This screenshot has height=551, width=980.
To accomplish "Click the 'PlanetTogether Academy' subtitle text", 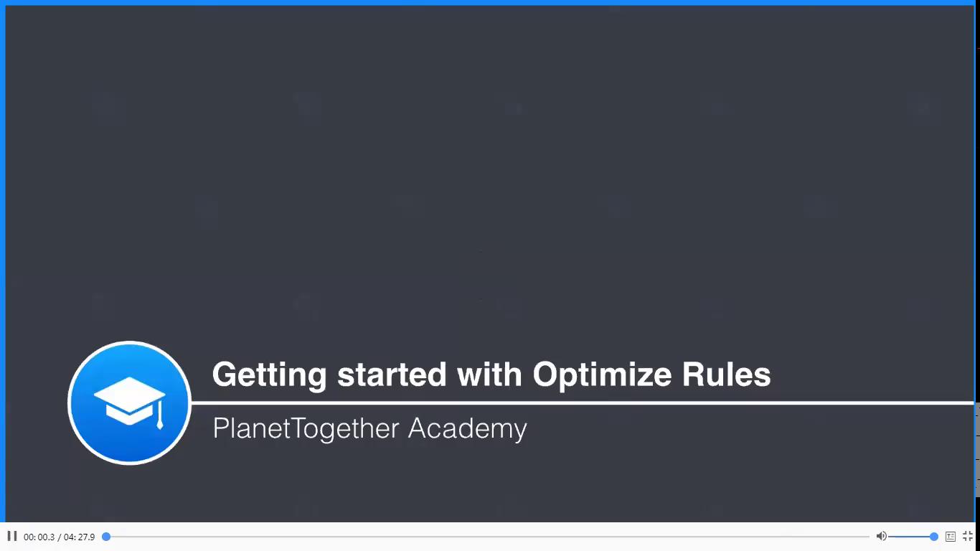I will tap(370, 428).
